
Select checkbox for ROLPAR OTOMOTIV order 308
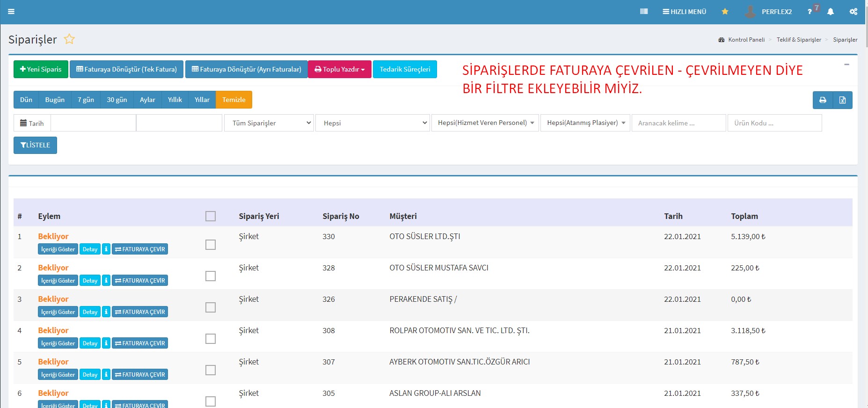point(211,339)
